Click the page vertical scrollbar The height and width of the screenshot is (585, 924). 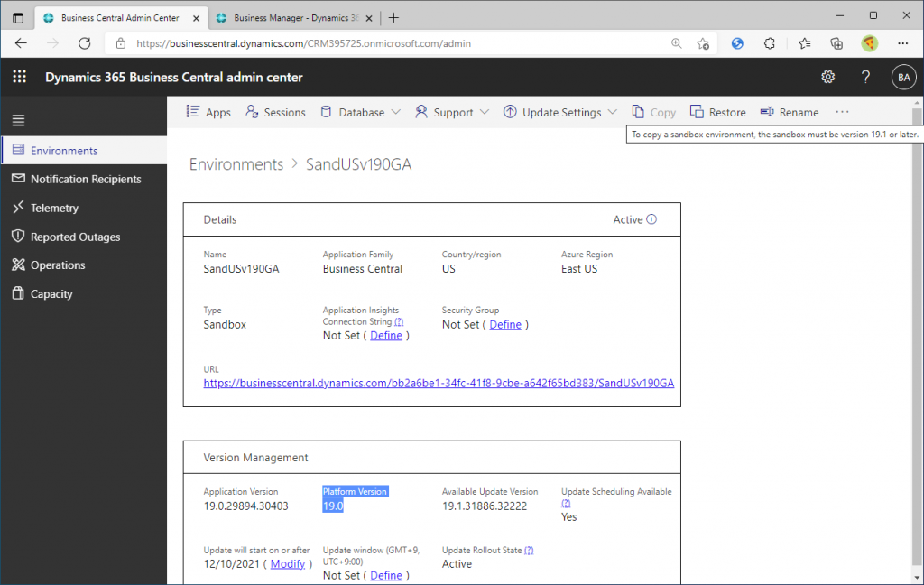[x=917, y=338]
